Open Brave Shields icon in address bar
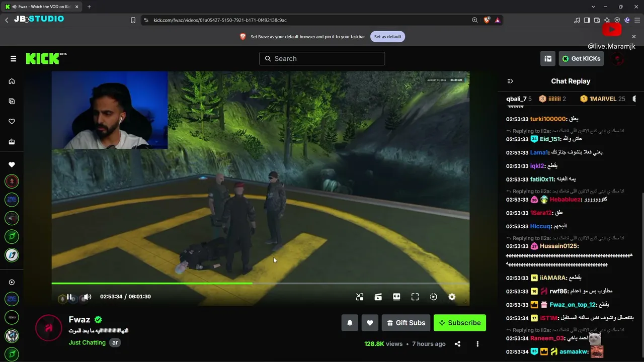This screenshot has width=644, height=362. click(487, 20)
